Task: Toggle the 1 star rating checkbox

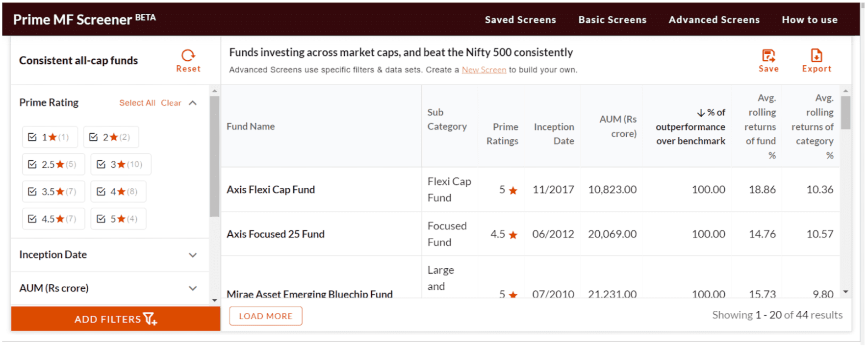Action: click(x=32, y=137)
